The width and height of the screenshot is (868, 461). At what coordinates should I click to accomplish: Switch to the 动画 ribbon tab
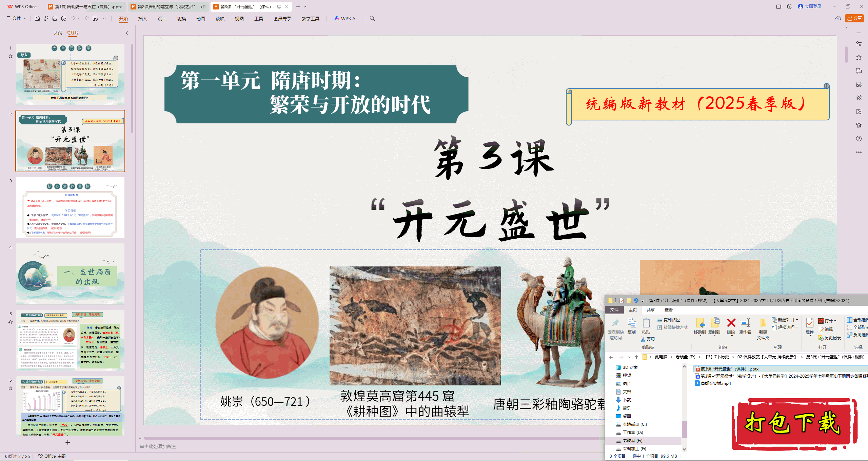200,19
